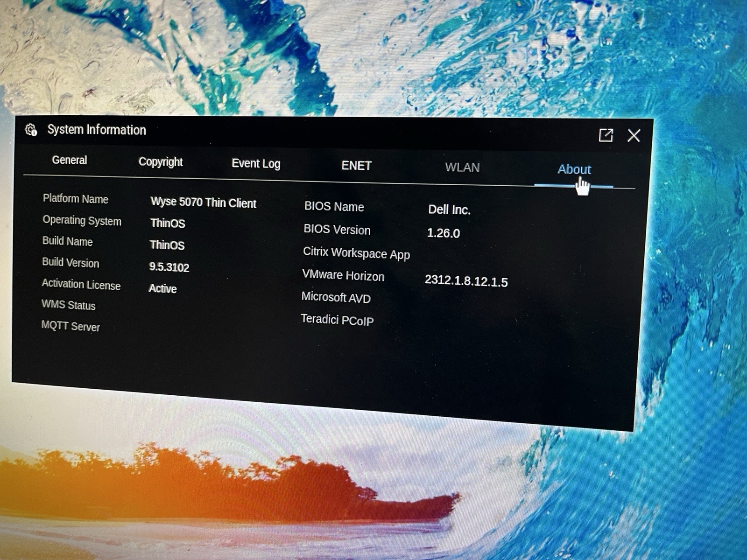Click the Build Name label
The image size is (747, 560).
(67, 241)
